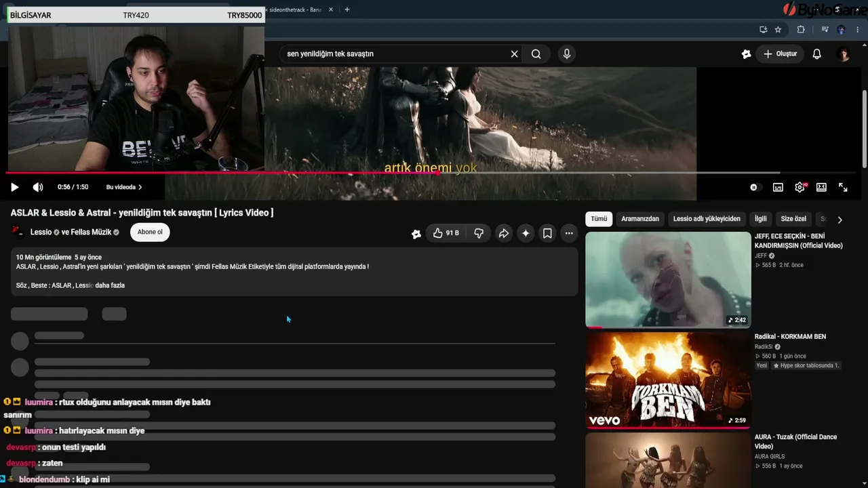Open the 'JEFF, ECE SEÇKİN - BENİ KANDIRMIŞSIN' title
This screenshot has height=488, width=868.
tap(799, 241)
